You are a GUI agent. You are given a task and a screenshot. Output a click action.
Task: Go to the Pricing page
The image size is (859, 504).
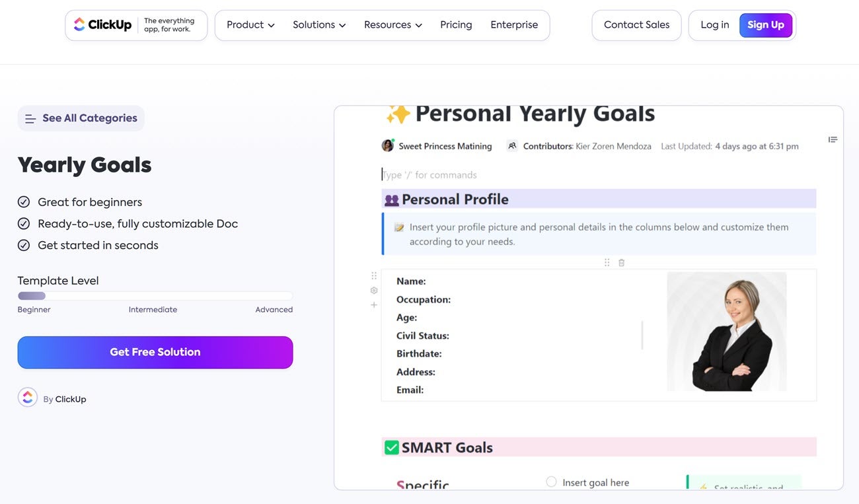(x=456, y=25)
